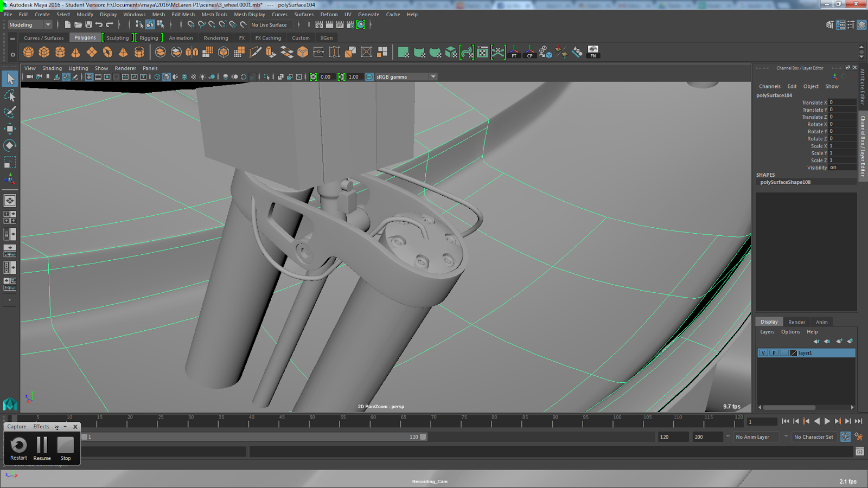Click the save scene icon

88,24
